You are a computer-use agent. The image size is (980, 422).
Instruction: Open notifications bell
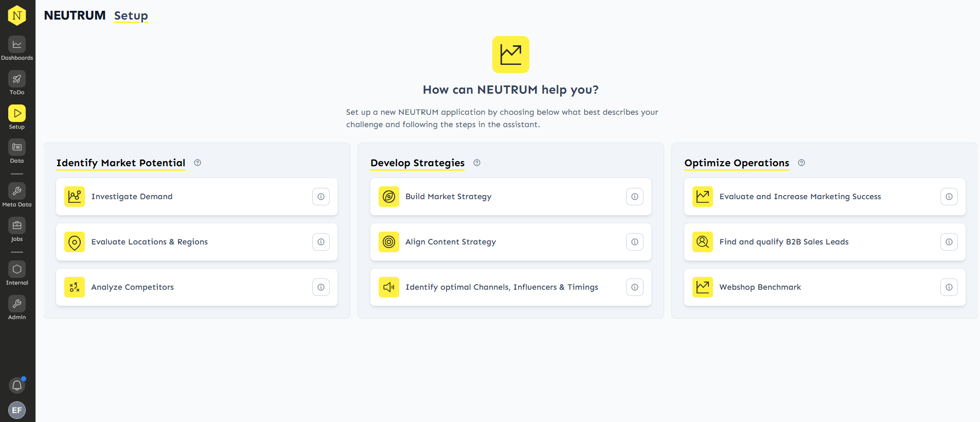click(17, 385)
